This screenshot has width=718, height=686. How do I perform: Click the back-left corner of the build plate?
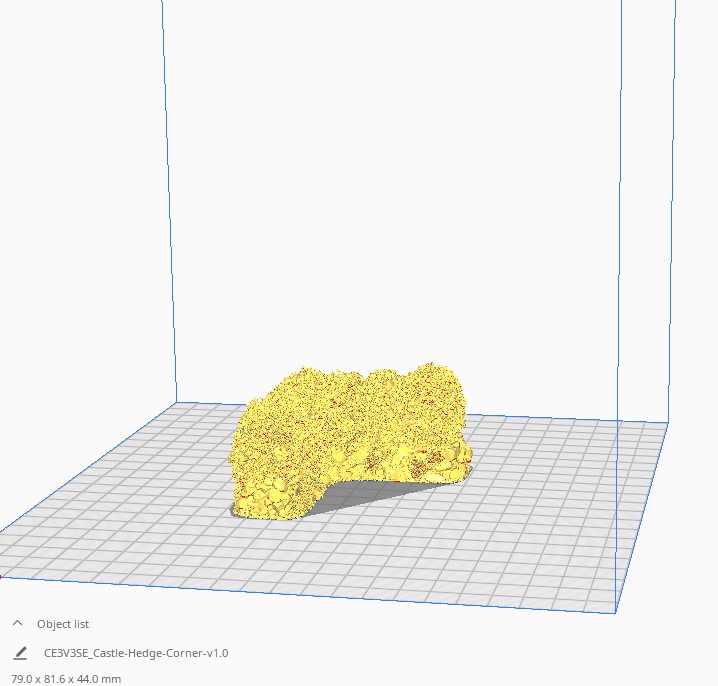coord(180,403)
